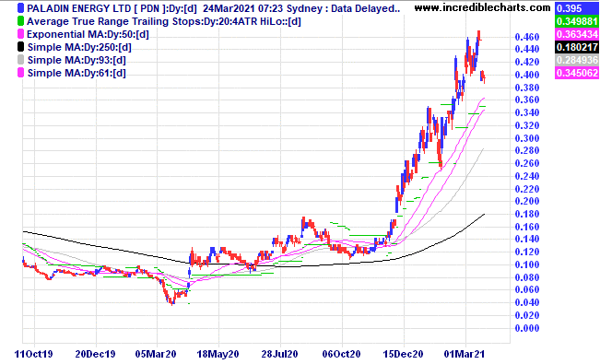Open the www.incrediblecharts.com link
The width and height of the screenshot is (600, 364).
click(x=482, y=7)
